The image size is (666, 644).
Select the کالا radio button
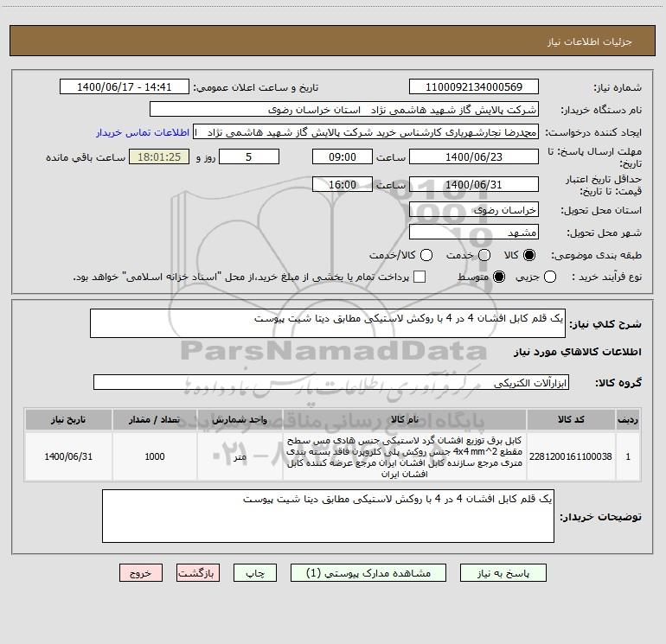528,255
